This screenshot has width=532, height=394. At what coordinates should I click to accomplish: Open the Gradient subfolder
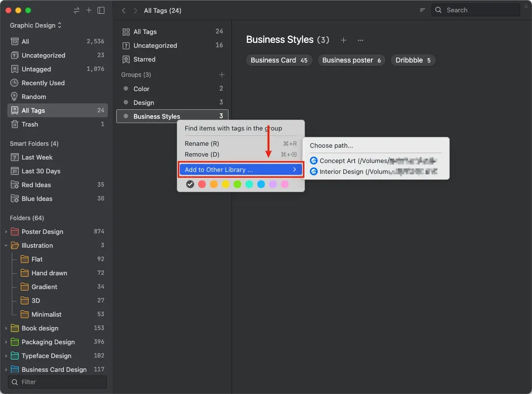pos(57,287)
